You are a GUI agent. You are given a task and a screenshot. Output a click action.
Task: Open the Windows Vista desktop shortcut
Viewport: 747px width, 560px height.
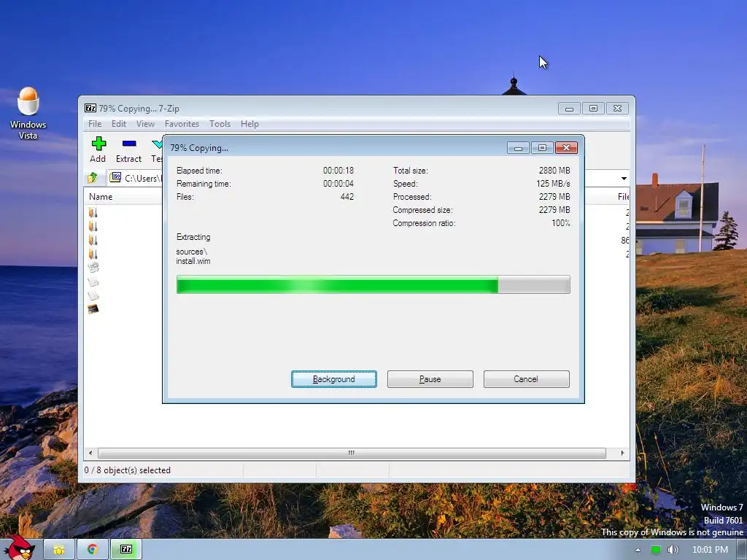tap(28, 113)
